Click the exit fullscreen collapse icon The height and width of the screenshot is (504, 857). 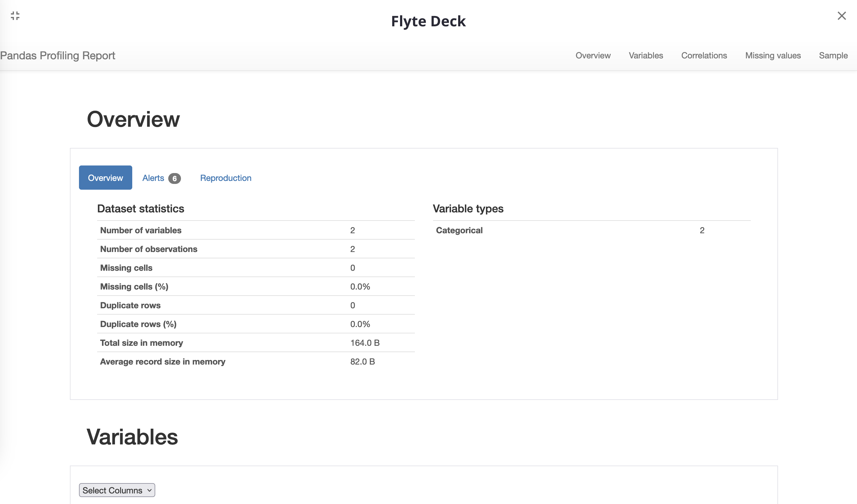pos(15,16)
